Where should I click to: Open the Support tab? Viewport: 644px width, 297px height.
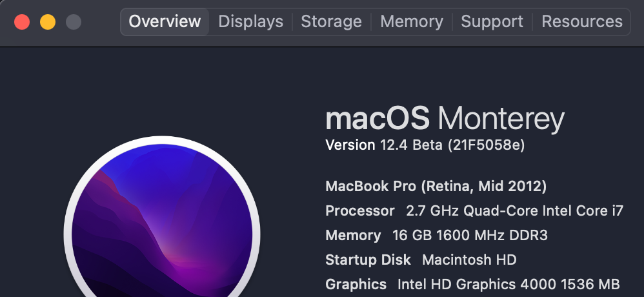[492, 22]
